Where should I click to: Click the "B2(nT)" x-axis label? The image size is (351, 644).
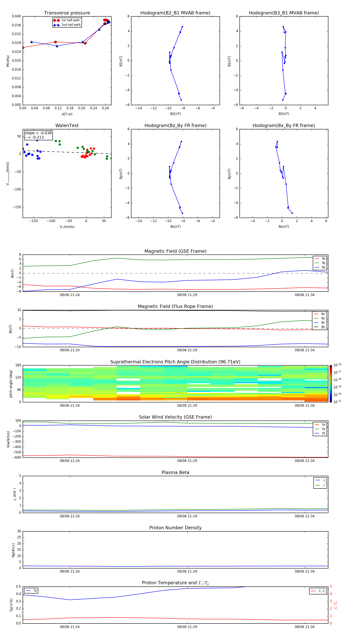tap(175, 114)
